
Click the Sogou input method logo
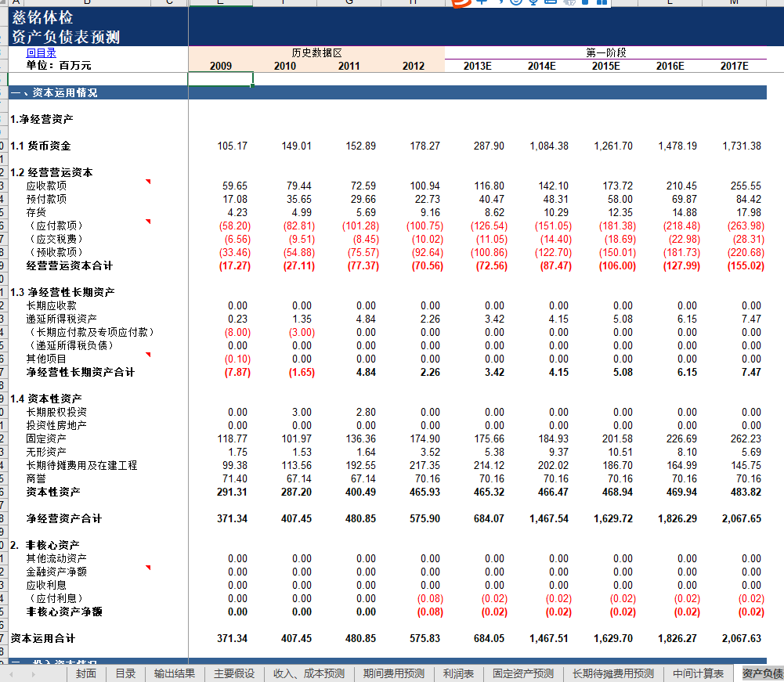[x=461, y=2]
